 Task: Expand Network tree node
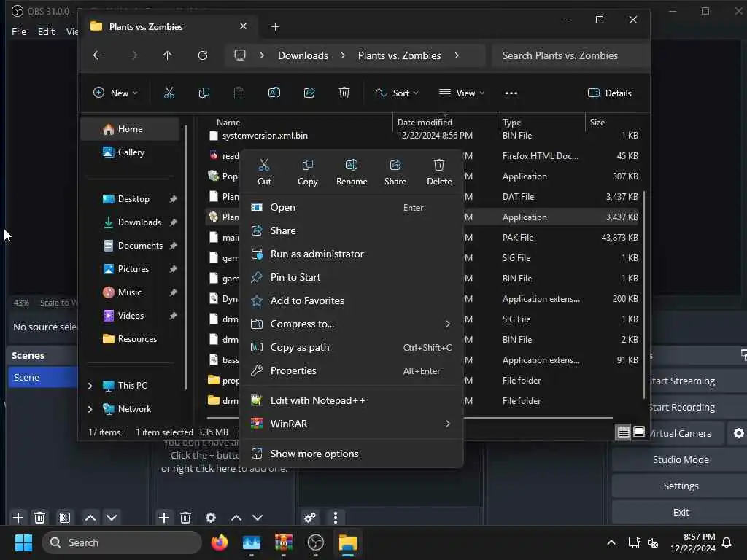coord(90,409)
